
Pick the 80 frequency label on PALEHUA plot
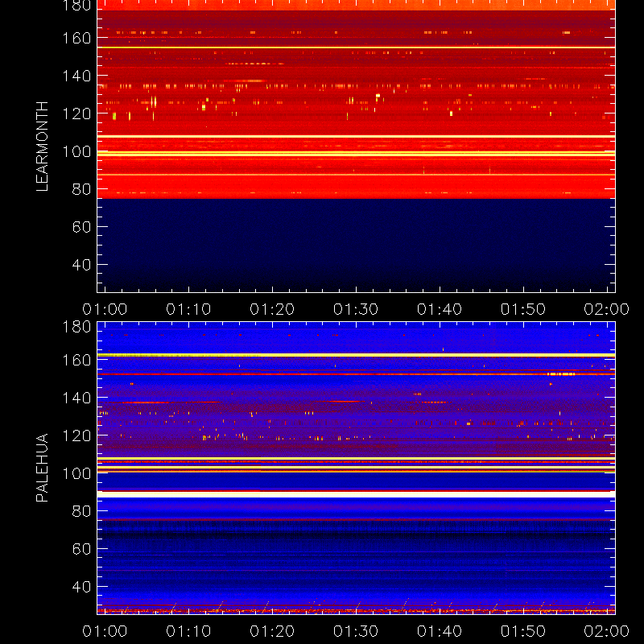pyautogui.click(x=81, y=511)
